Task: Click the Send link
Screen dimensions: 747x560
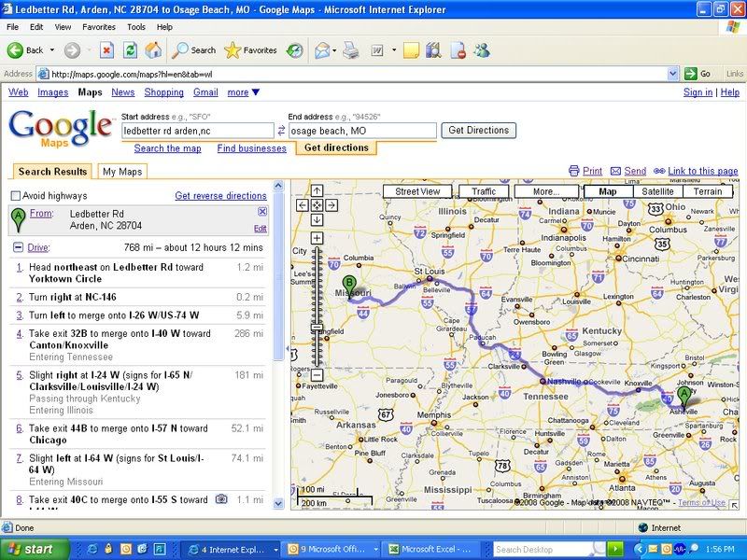Action: tap(635, 171)
